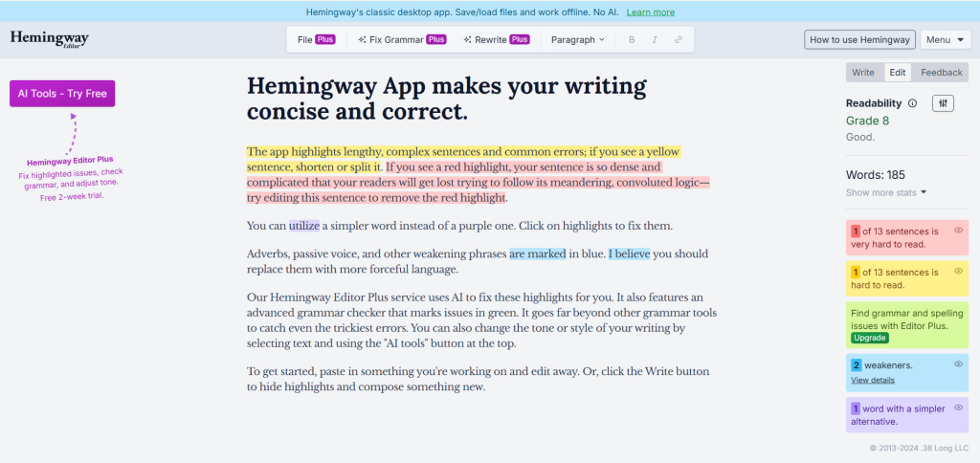Screen dimensions: 980x463
Task: Open View details under weakeners
Action: point(873,380)
